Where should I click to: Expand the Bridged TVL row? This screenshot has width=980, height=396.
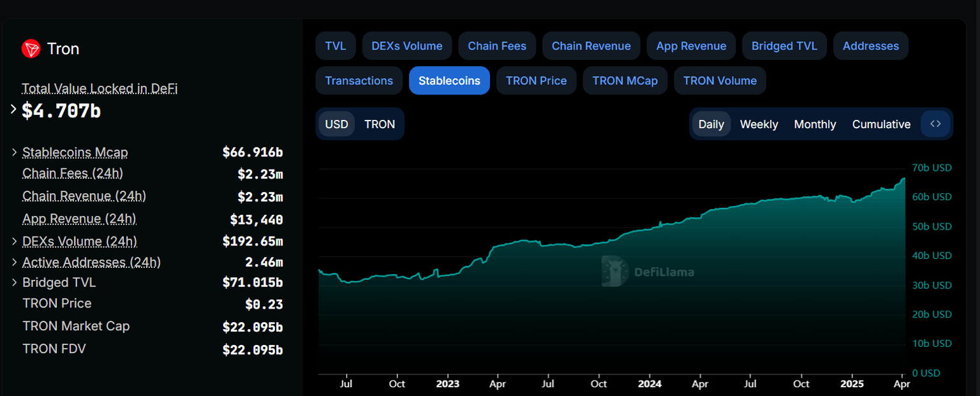pyautogui.click(x=14, y=282)
